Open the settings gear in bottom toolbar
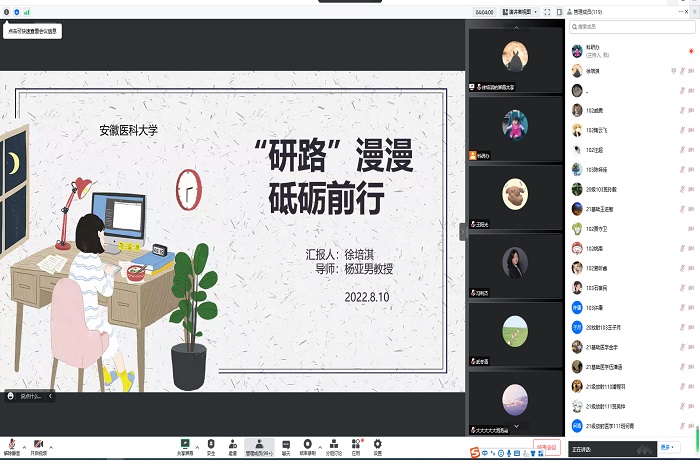This screenshot has width=700, height=460. 378,443
